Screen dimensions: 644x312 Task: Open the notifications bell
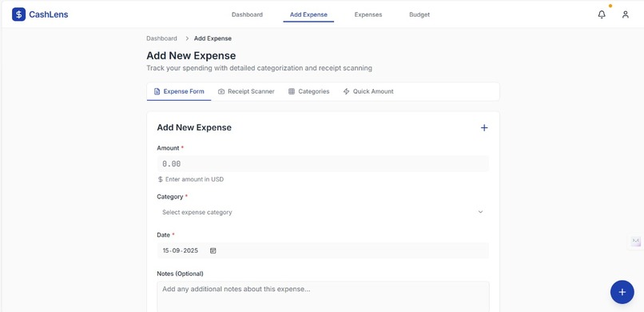pos(602,14)
